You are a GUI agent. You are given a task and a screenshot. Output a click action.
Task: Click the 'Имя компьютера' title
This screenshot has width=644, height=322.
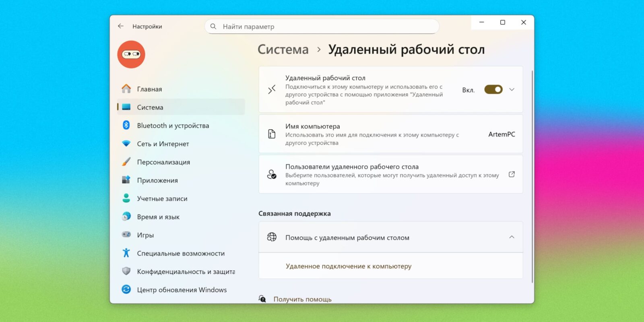click(x=312, y=126)
